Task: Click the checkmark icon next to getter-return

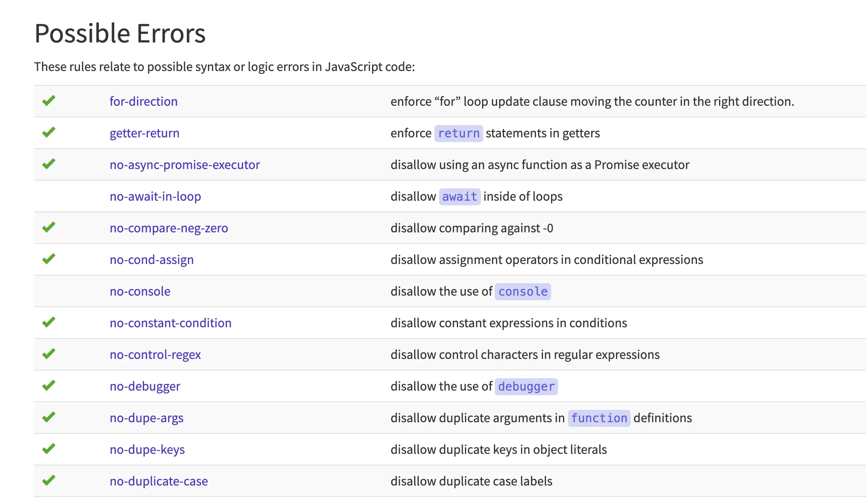Action: click(x=49, y=132)
